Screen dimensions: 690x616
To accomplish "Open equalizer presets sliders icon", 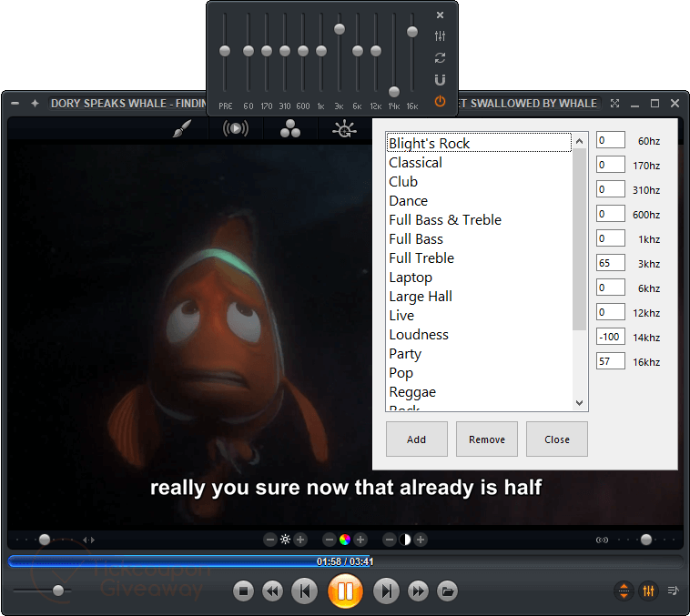I will pos(440,36).
